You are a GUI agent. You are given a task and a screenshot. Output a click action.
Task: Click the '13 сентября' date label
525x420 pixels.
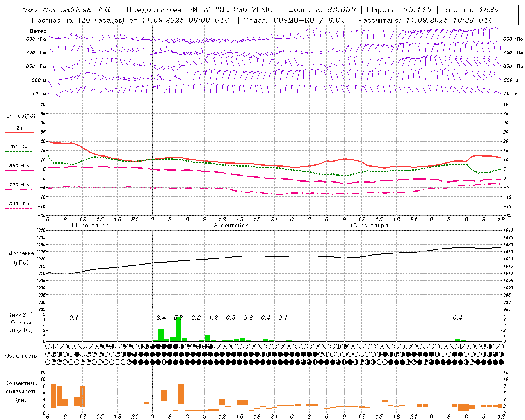[x=369, y=226]
